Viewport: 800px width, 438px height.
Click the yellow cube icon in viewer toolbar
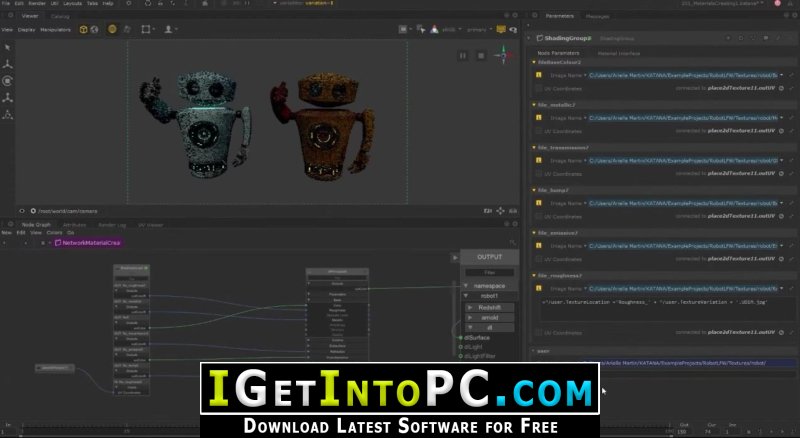click(83, 30)
